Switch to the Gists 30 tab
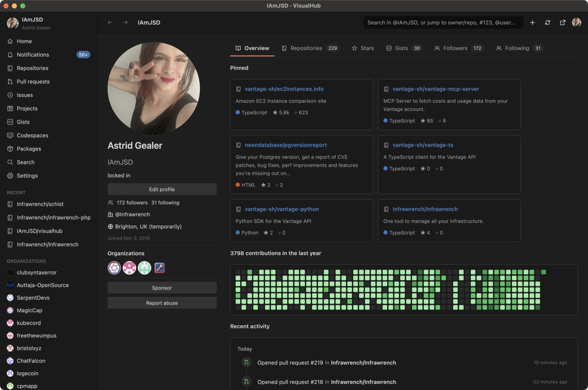This screenshot has width=588, height=390. point(404,48)
